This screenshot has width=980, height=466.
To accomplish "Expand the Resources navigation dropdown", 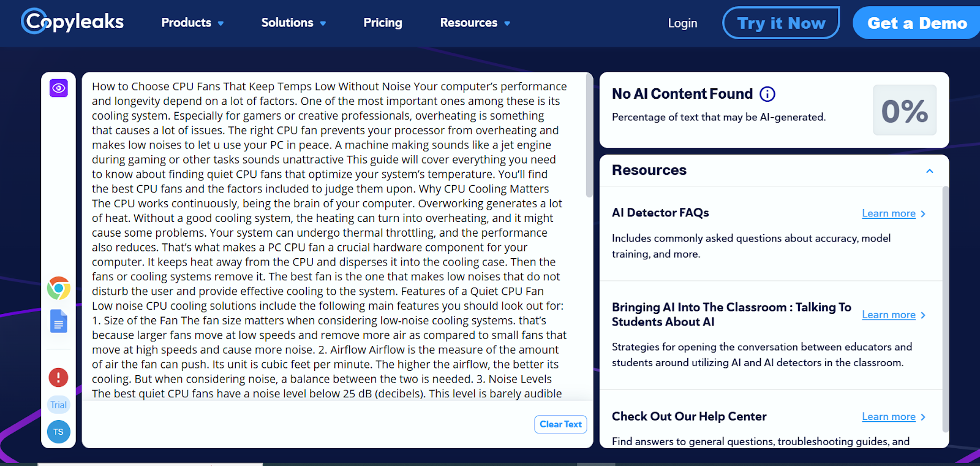I will click(x=475, y=23).
